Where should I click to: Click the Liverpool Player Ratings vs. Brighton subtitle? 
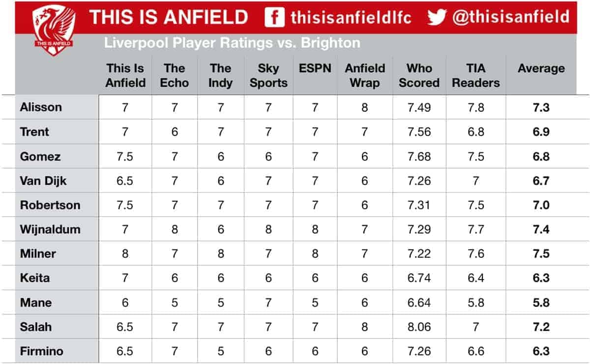(x=232, y=43)
